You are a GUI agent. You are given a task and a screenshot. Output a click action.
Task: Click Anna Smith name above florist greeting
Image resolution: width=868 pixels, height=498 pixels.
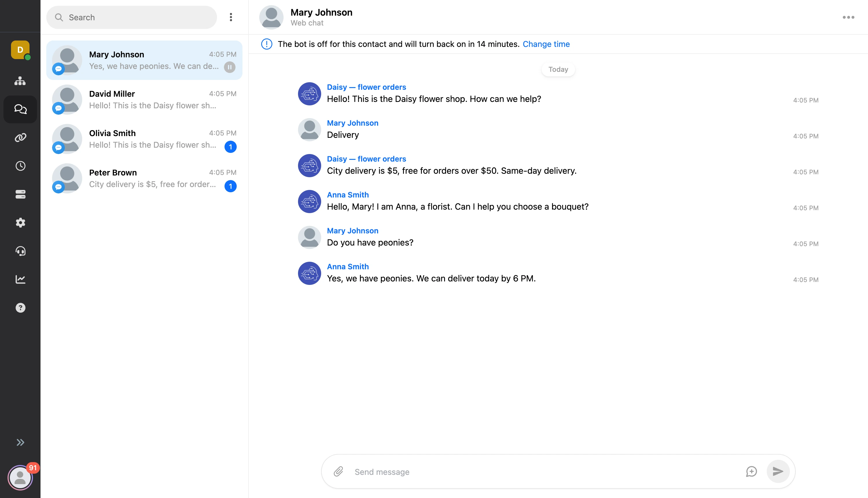348,195
